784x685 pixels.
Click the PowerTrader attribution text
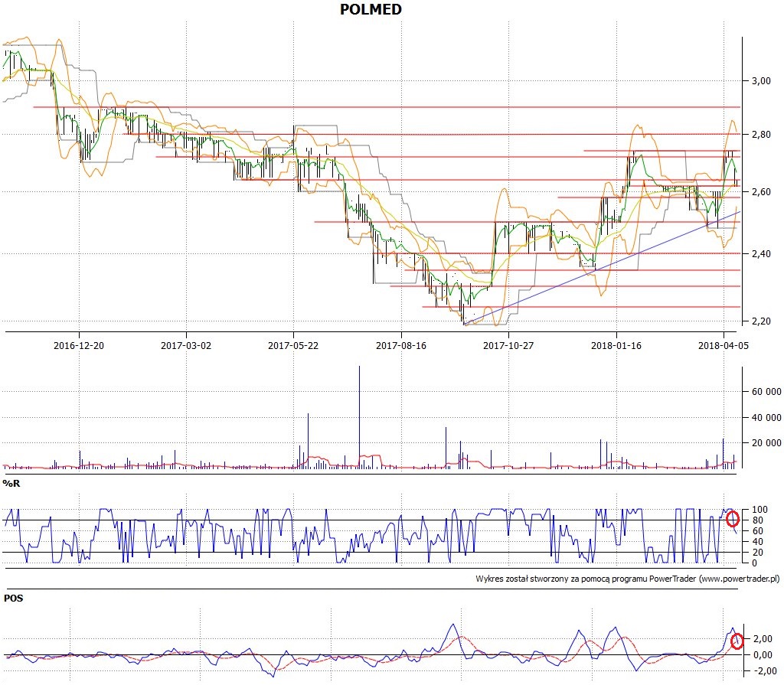point(627,579)
